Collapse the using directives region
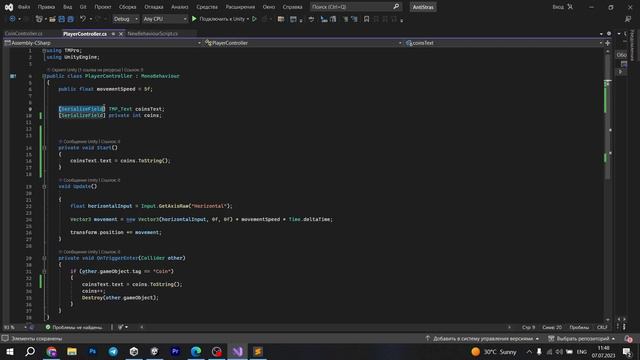The image size is (640, 360). [x=44, y=51]
